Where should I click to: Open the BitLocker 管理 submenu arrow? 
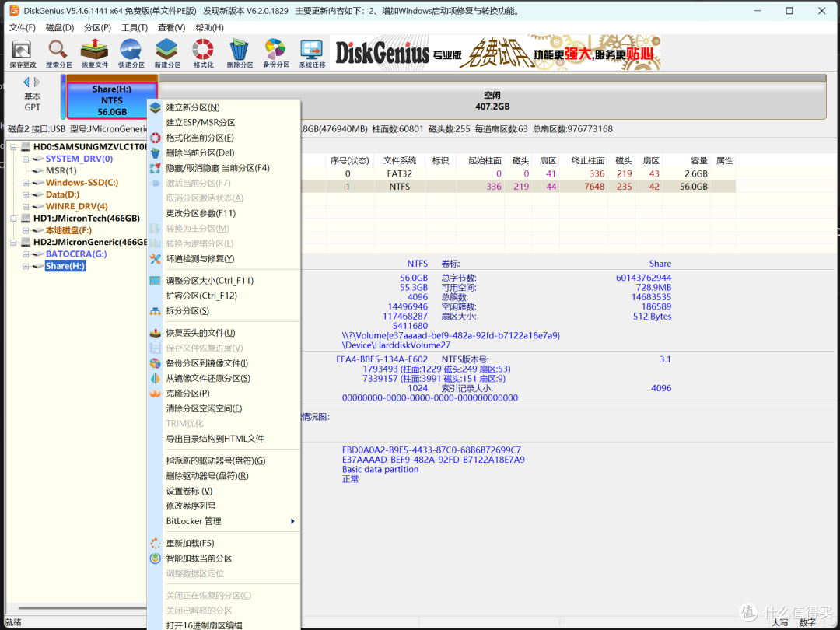click(x=292, y=521)
